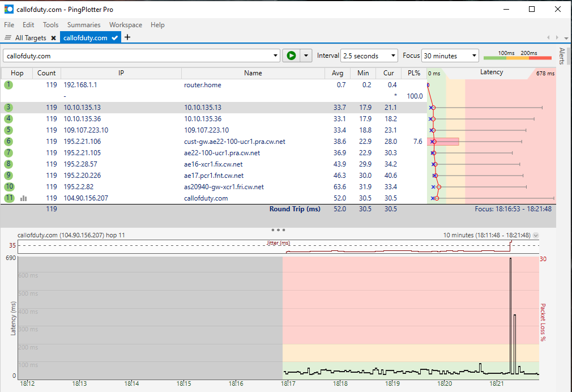This screenshot has width=572, height=392.
Task: Sort by the PL% column header
Action: (413, 73)
